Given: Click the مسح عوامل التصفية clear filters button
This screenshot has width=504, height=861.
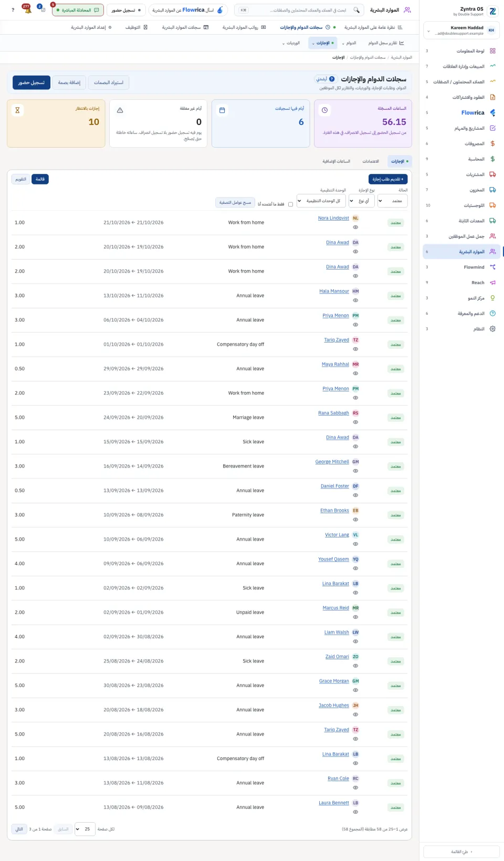Looking at the screenshot, I should click(235, 202).
